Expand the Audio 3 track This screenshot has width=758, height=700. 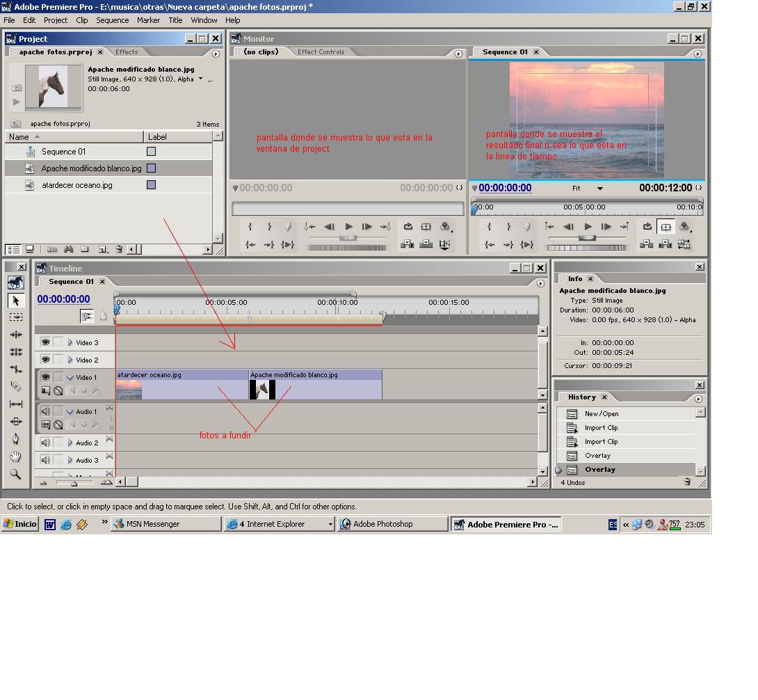coord(70,460)
